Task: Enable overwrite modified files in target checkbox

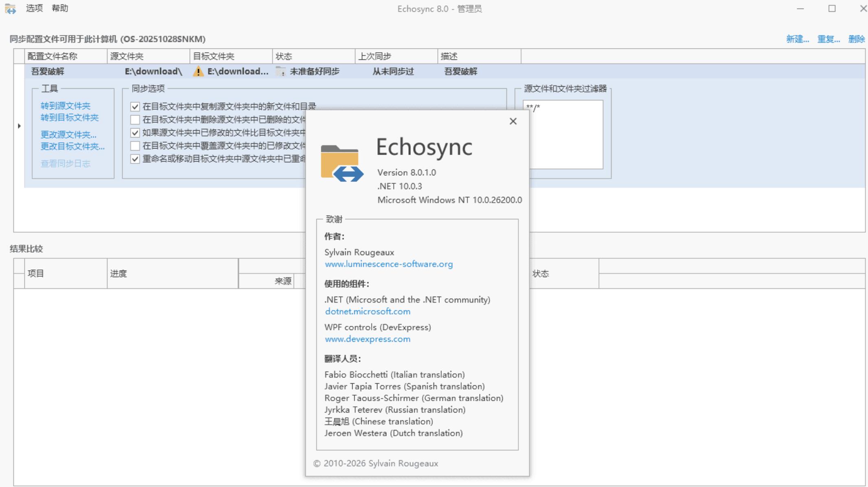Action: 135,146
